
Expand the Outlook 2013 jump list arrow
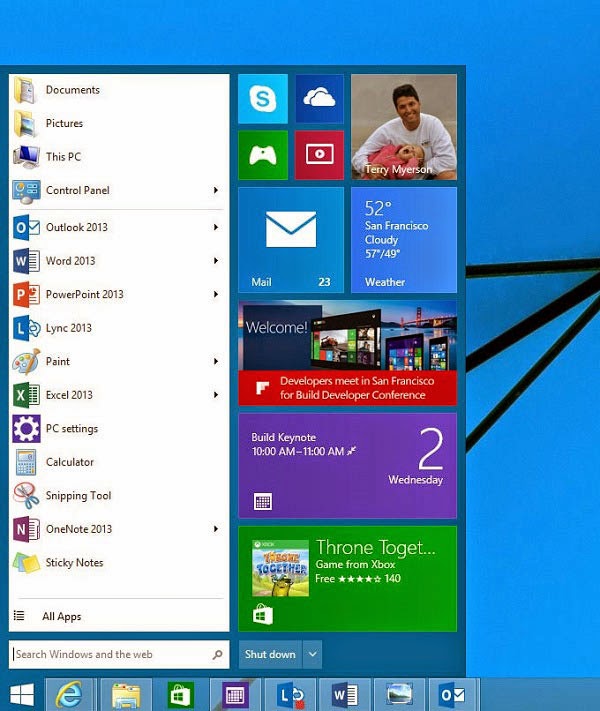coord(216,227)
